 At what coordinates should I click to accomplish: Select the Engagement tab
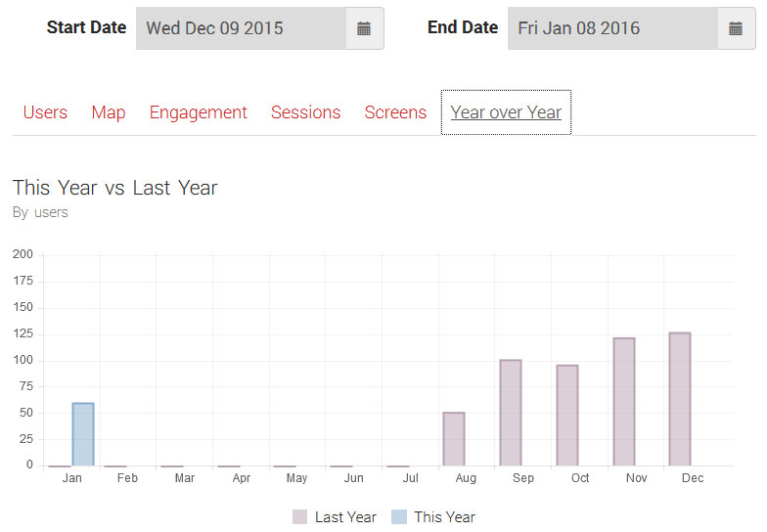coord(198,112)
